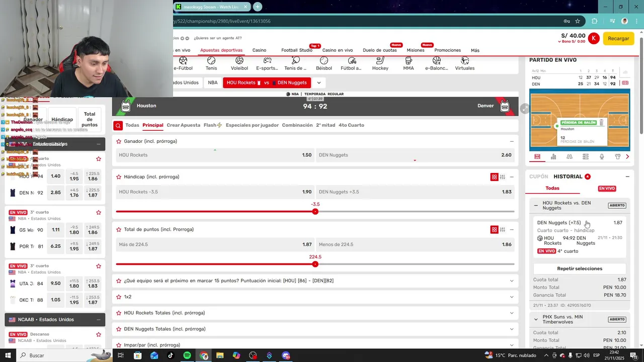The height and width of the screenshot is (362, 644).
Task: Open the head-to-head teams icon in tracker
Action: [x=570, y=157]
